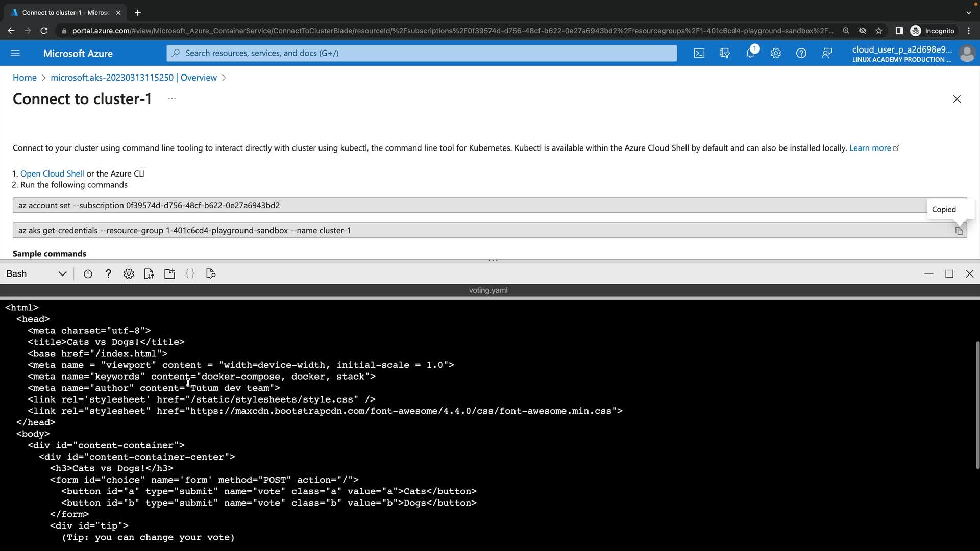
Task: Restart Cloud Shell with the power icon
Action: coord(88,274)
